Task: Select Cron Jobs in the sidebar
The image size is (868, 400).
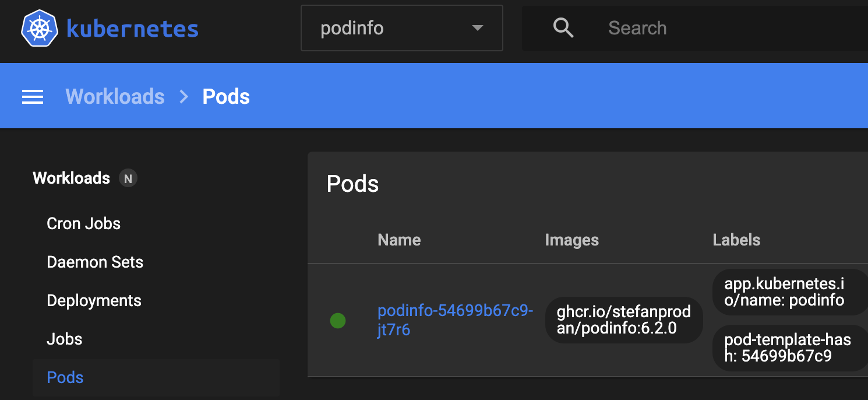Action: pos(83,223)
